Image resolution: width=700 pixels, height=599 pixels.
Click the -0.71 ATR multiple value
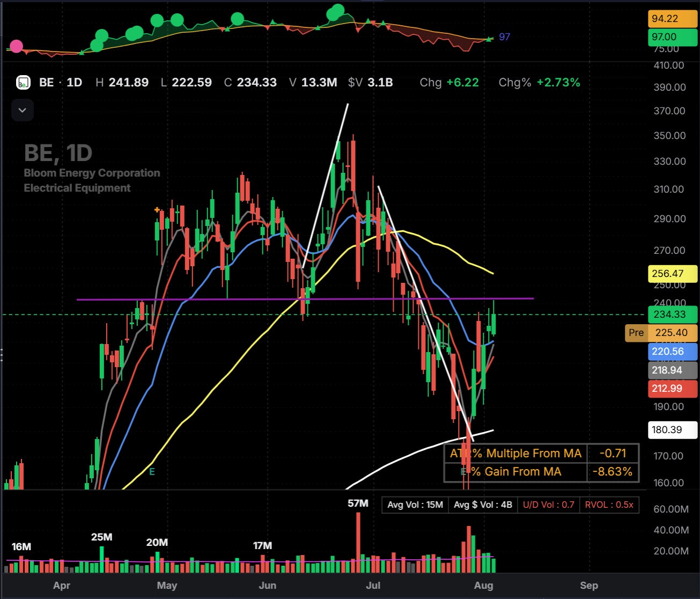click(x=613, y=454)
